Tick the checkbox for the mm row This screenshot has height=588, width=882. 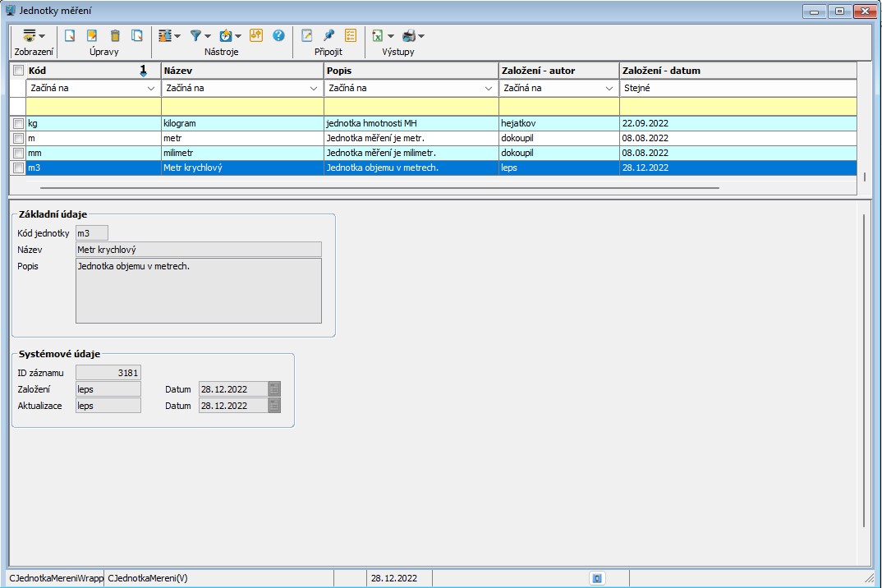18,153
